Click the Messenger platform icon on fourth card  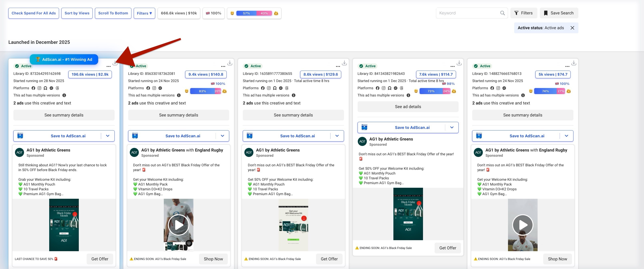(396, 88)
